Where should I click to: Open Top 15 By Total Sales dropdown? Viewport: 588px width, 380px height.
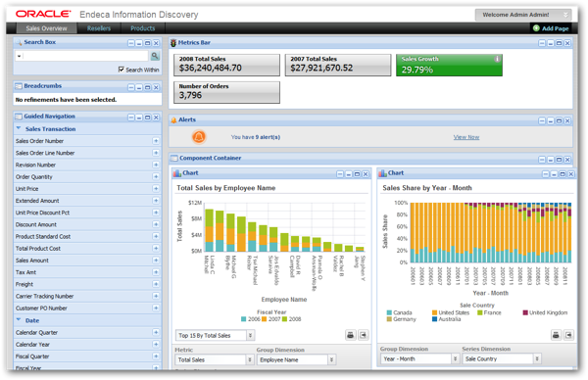coord(216,335)
